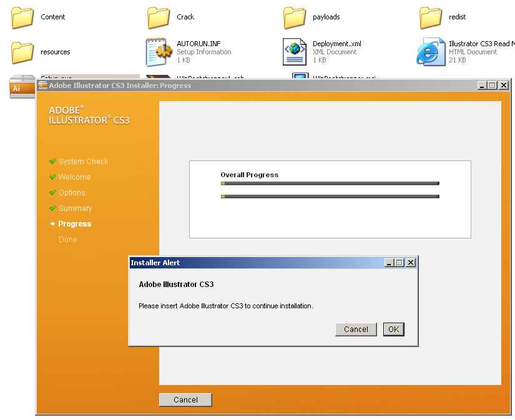Select the AUTORUN.INF file name

pyautogui.click(x=199, y=44)
